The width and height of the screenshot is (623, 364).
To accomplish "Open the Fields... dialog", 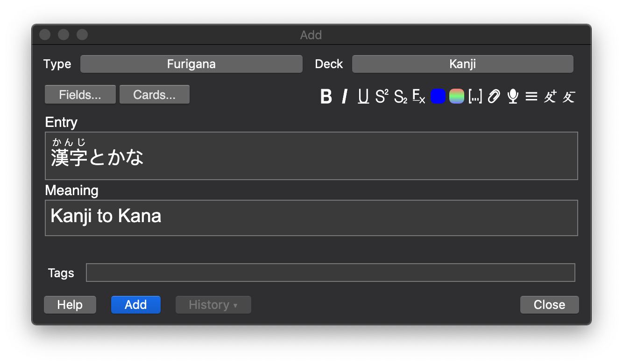I will coord(80,95).
